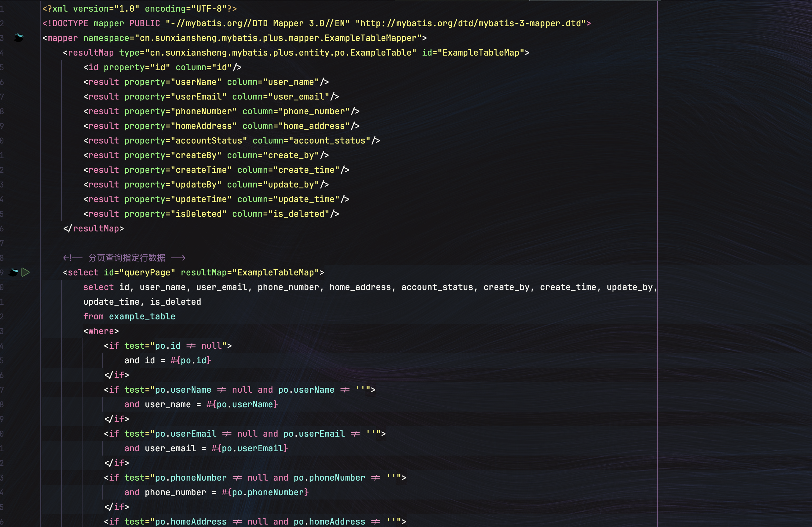Click the id property="id" column="id" line

tap(163, 67)
